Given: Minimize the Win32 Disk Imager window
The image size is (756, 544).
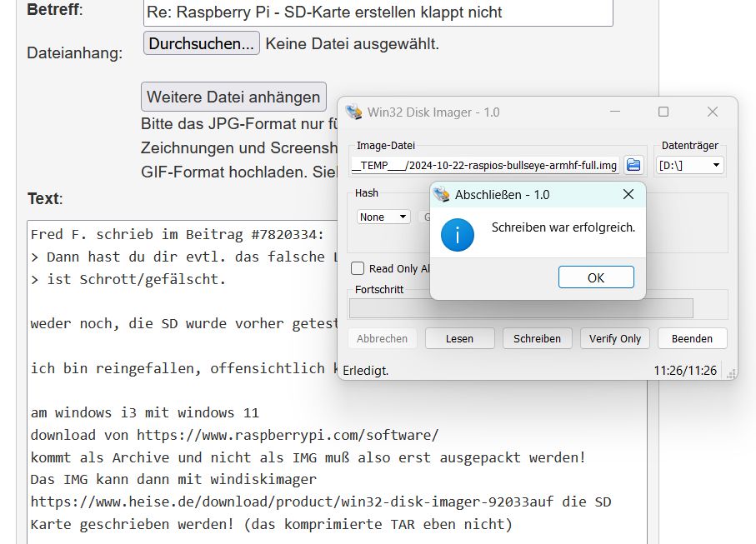Looking at the screenshot, I should tap(615, 112).
